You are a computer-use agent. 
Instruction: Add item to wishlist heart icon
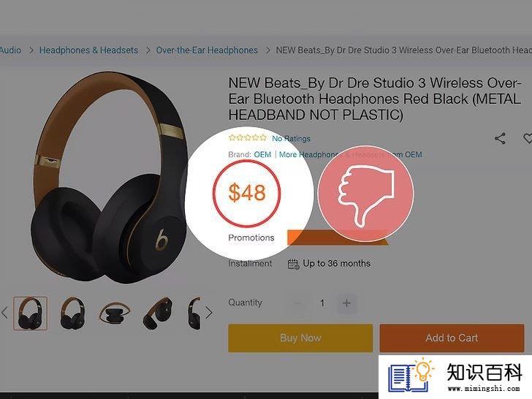click(528, 138)
